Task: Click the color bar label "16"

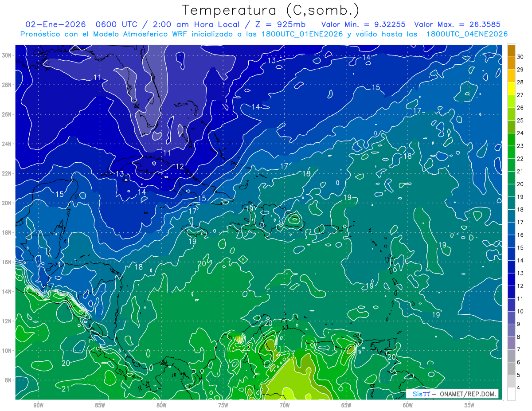Action: click(520, 235)
